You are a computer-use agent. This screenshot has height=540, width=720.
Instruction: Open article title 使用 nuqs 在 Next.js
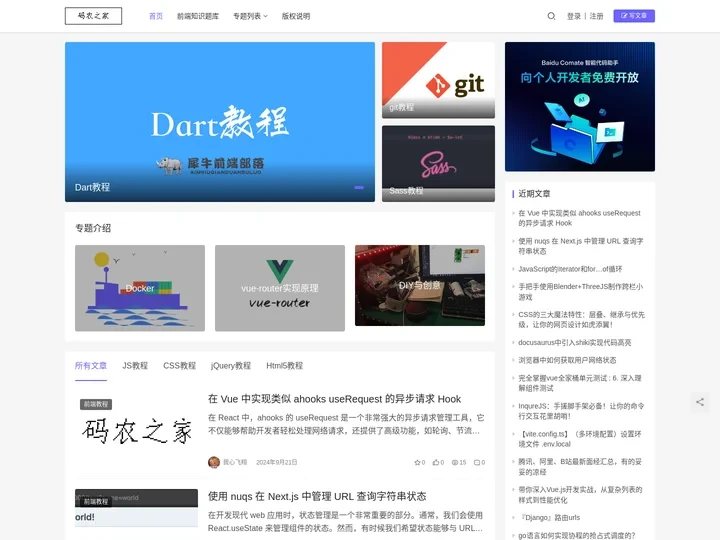click(x=317, y=496)
